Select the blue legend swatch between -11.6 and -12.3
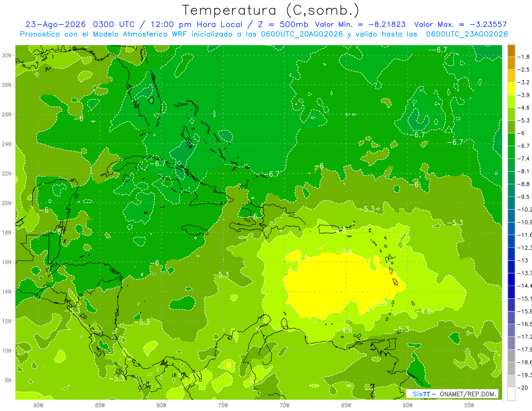 pos(511,241)
